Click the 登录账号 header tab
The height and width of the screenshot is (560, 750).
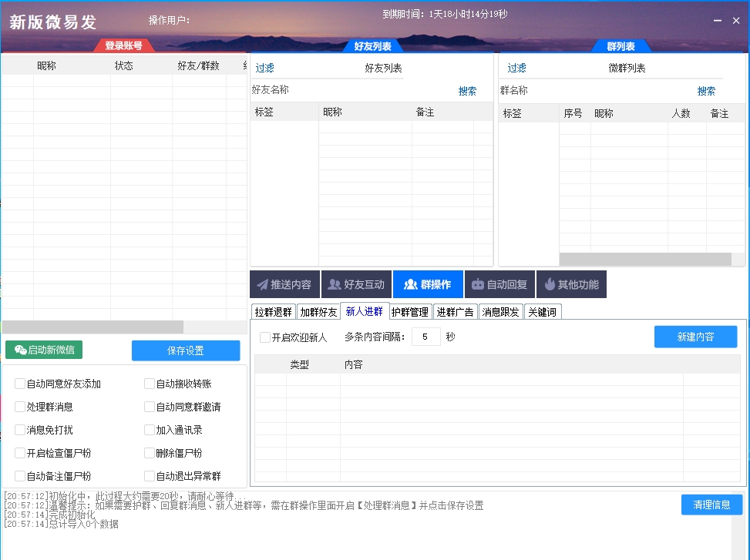124,45
